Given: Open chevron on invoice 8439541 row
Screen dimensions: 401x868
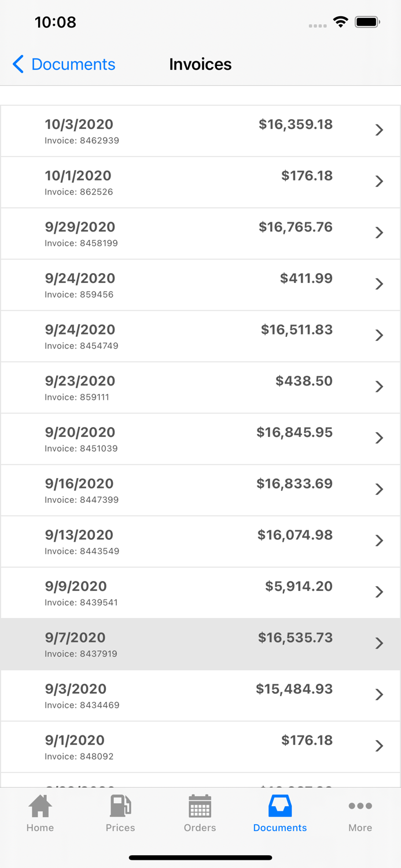Looking at the screenshot, I should tap(380, 592).
